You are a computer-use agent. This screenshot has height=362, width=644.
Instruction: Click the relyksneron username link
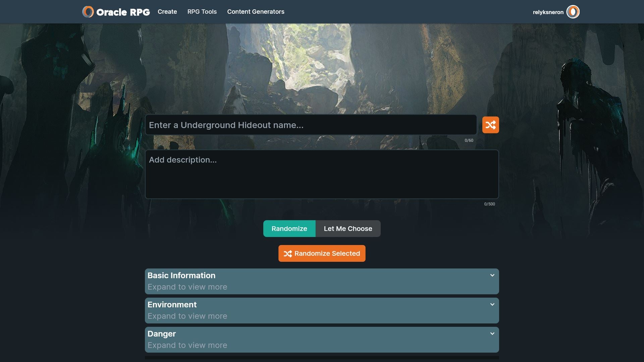pyautogui.click(x=548, y=12)
